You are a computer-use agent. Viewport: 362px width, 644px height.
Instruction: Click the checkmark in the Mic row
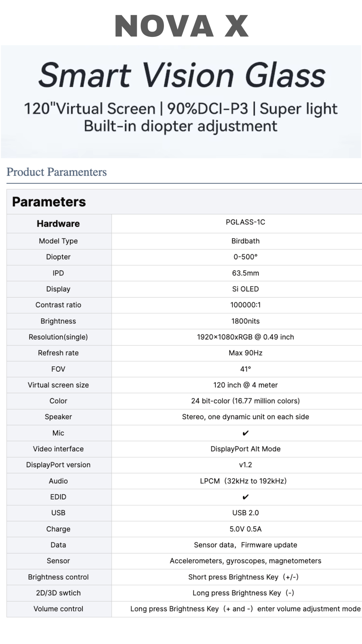pos(245,433)
